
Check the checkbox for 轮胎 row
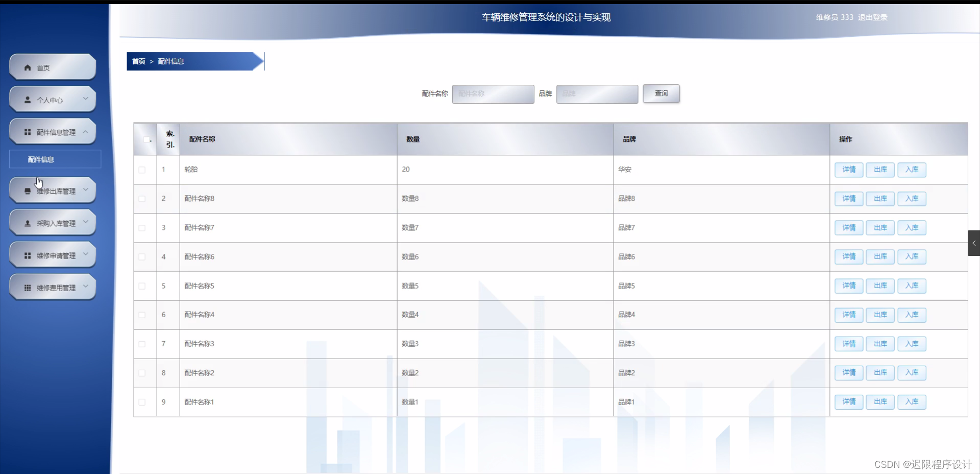click(x=143, y=170)
